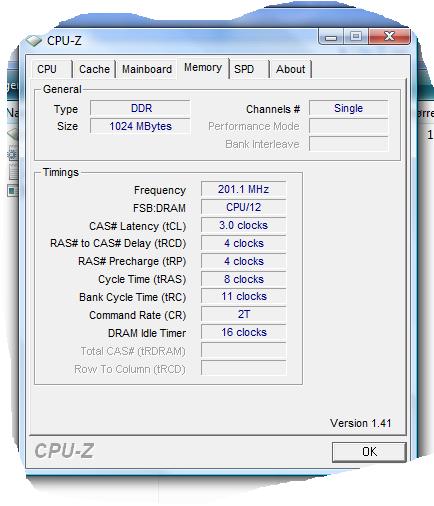
Task: Click the OK button
Action: pos(369,452)
